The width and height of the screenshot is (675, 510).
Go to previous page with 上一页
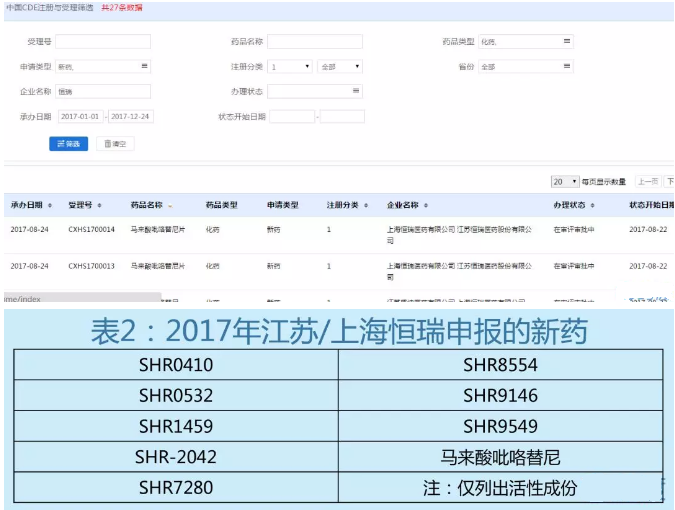[x=648, y=182]
